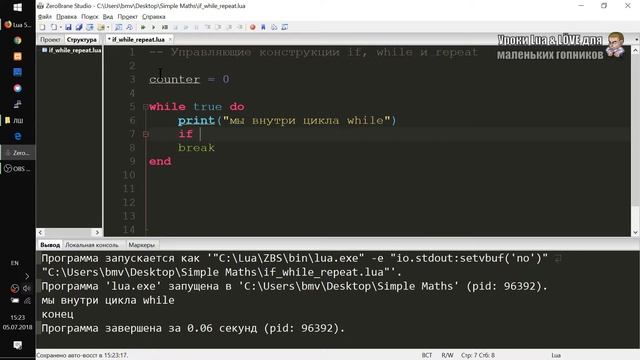Click the 'counter' variable on line 3

(x=174, y=79)
